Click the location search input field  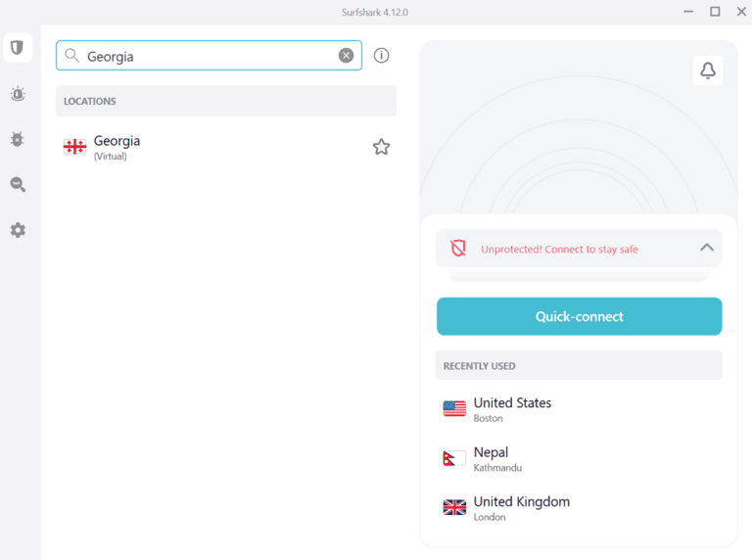(x=206, y=56)
